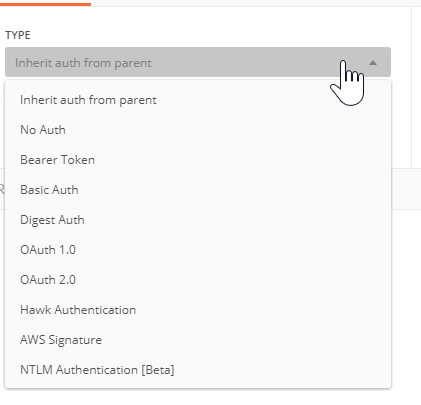Click the TYPE label above the dropdown
The height and width of the screenshot is (405, 421).
(18, 35)
